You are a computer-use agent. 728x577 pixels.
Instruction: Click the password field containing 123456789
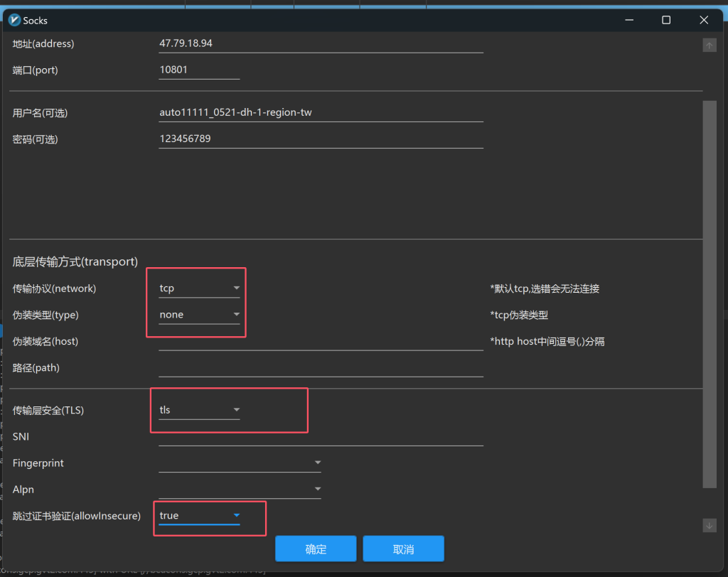tap(321, 139)
